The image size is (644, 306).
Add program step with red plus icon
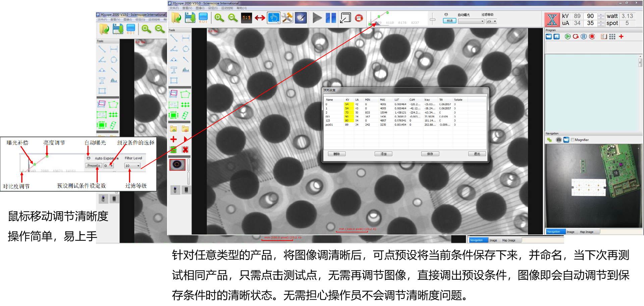[621, 37]
